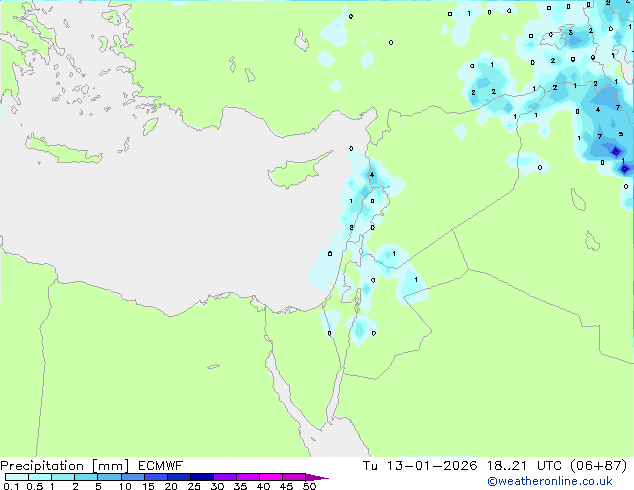
Task: Pick the 2–5 mm legend color swatch
Action: [x=87, y=477]
